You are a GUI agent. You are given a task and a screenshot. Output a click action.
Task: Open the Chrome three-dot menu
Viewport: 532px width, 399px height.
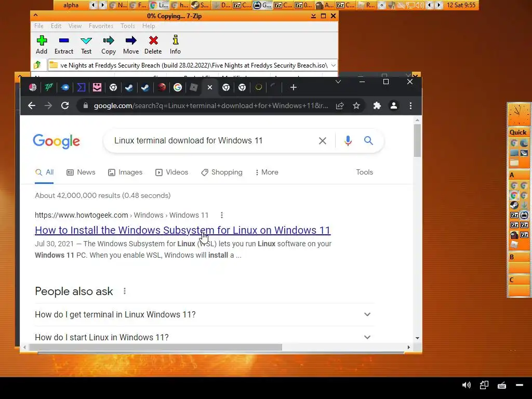point(410,106)
